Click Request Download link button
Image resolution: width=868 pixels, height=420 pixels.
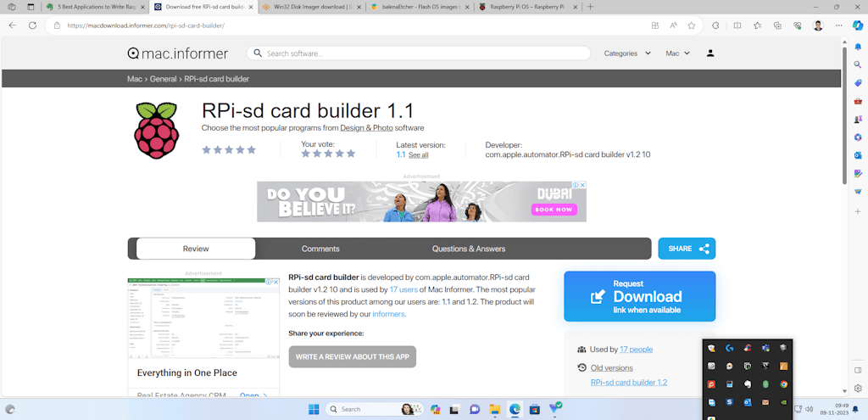click(x=639, y=296)
